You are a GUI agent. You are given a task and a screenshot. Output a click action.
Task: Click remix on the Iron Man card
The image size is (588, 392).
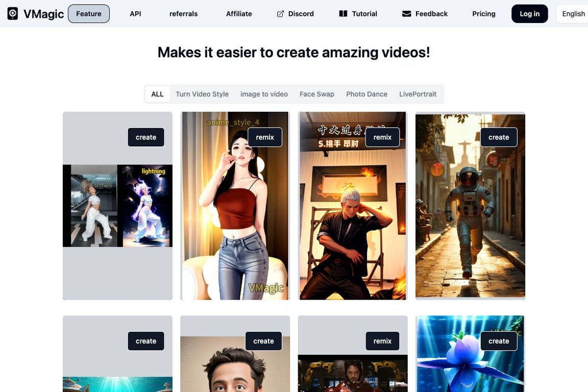point(382,341)
